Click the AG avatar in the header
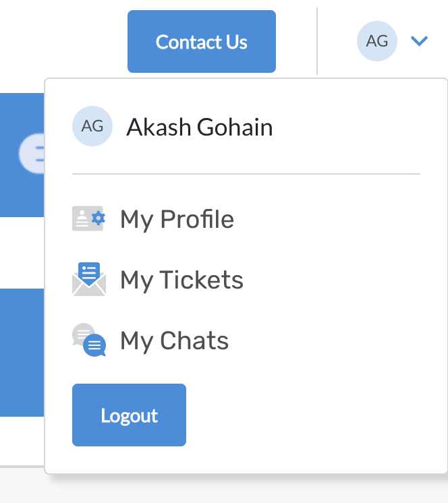 pos(376,41)
